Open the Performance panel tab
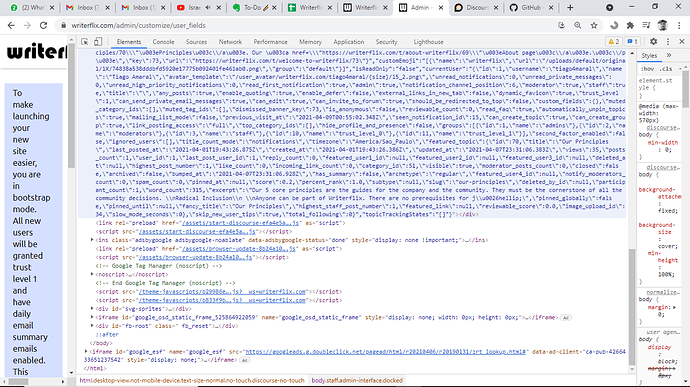This screenshot has height=387, width=690. 270,42
